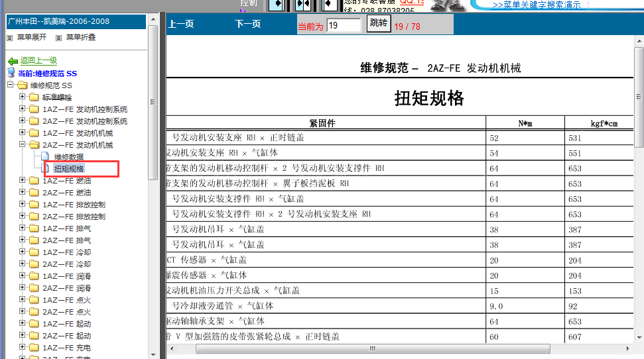Click the folder icon of 1AZ—FE 发动机控制系统
This screenshot has width=644, height=359.
tap(34, 109)
